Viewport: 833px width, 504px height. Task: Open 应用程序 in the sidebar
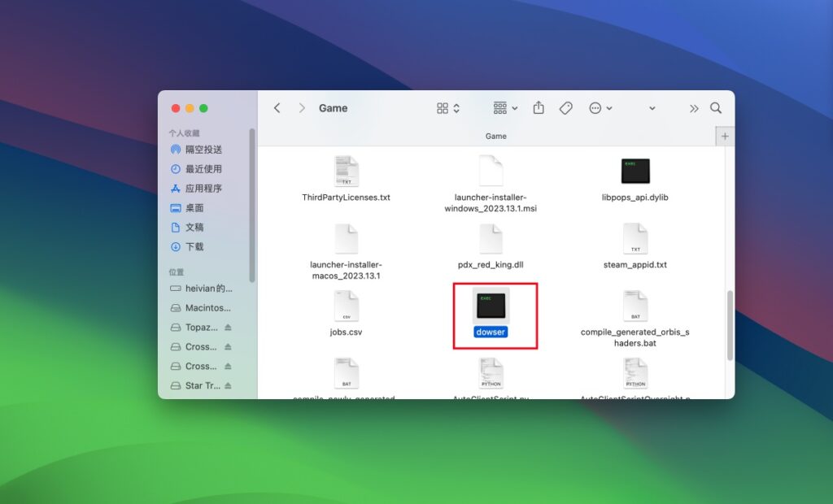pos(203,189)
